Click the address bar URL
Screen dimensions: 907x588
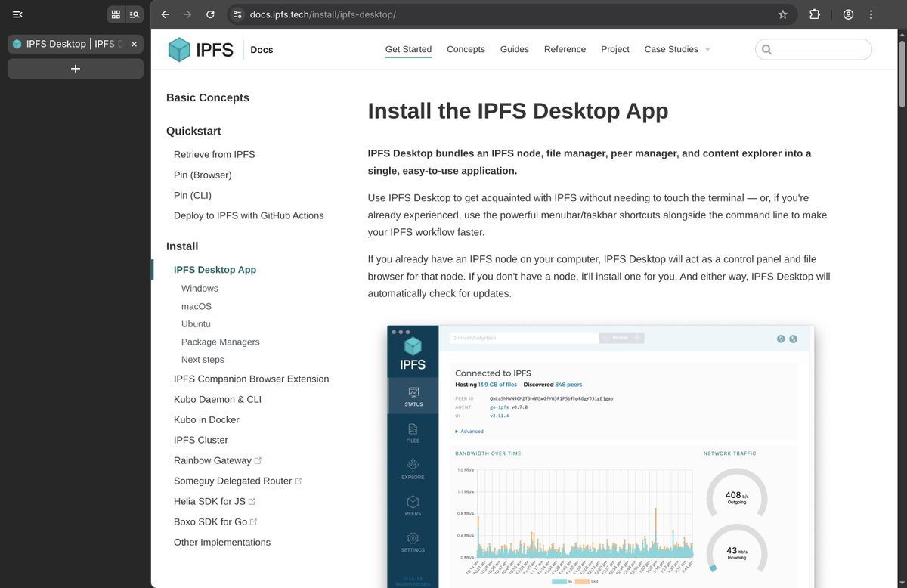[323, 14]
